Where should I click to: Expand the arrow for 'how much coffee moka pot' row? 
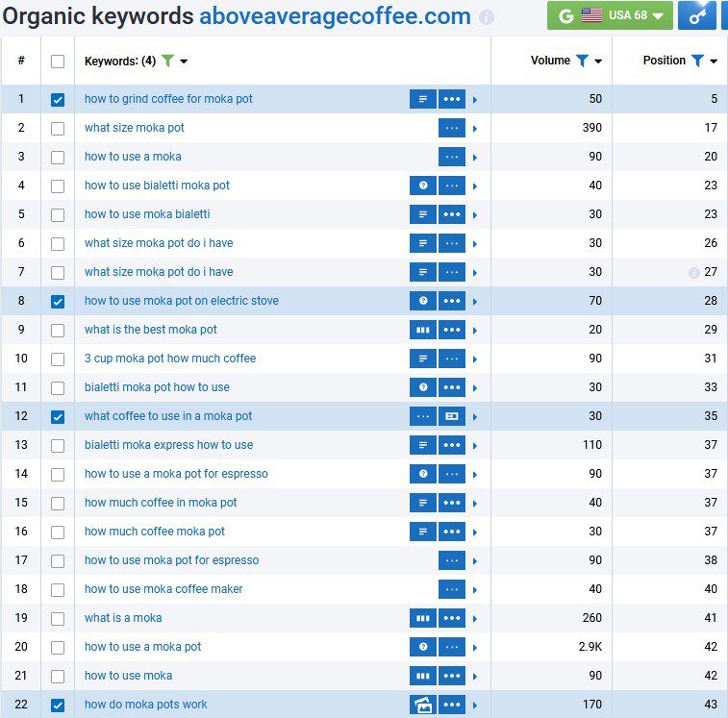[474, 532]
